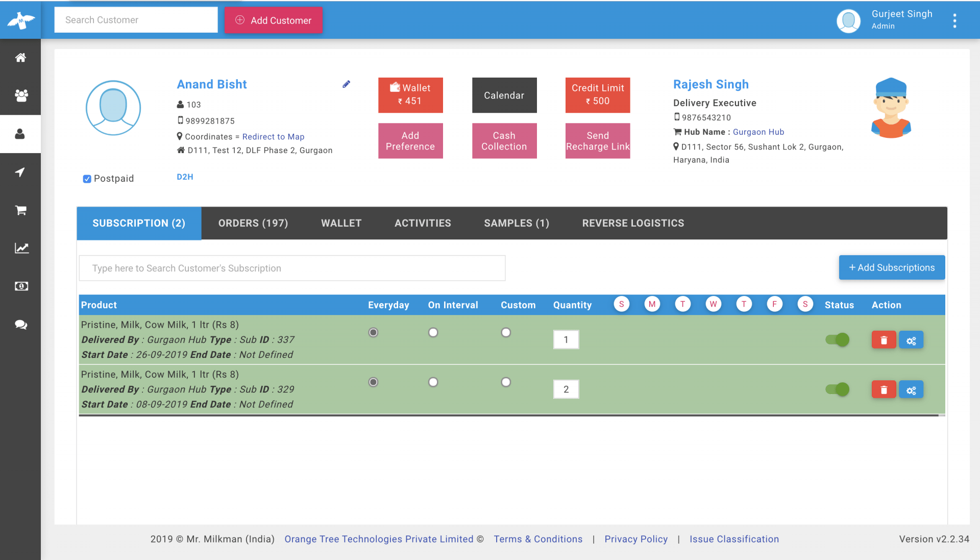This screenshot has width=980, height=560.
Task: Open the chat icon in sidebar
Action: 20,324
